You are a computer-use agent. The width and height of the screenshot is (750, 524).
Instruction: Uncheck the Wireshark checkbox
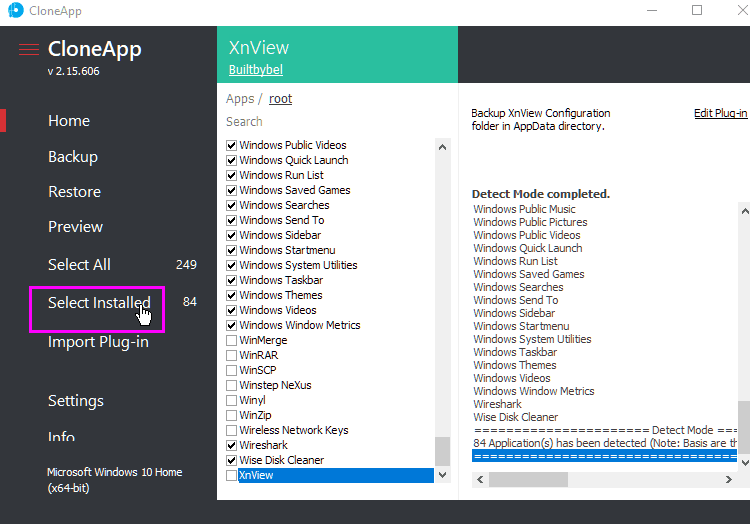232,445
